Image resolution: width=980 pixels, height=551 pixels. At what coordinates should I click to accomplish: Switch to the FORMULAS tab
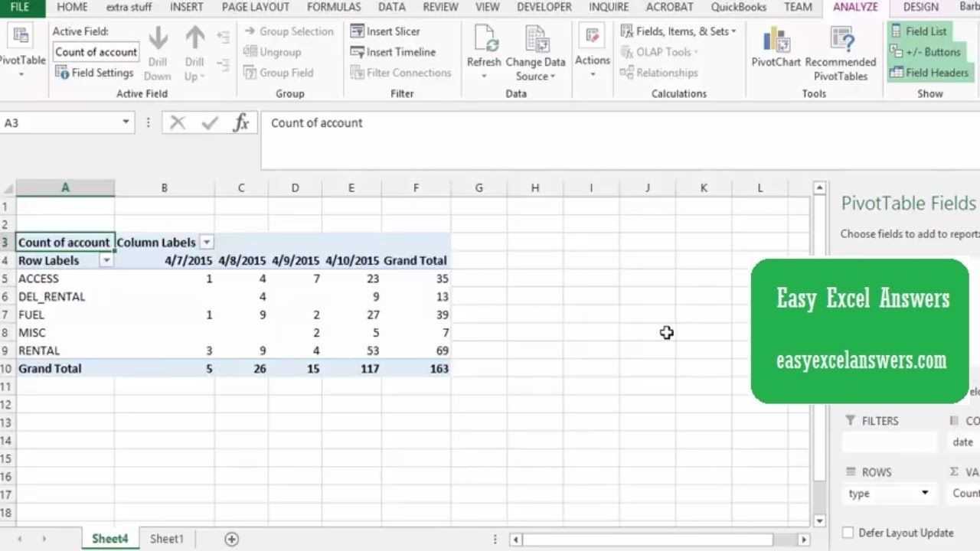tap(334, 7)
